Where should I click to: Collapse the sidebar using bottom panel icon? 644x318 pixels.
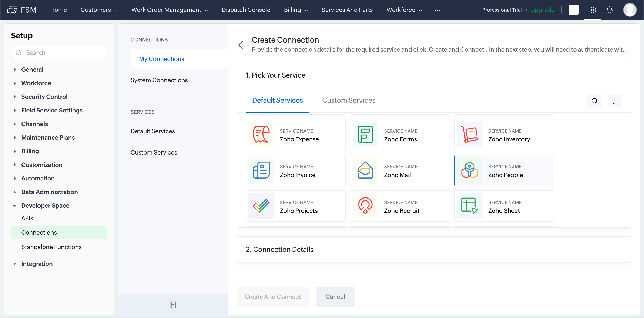pyautogui.click(x=173, y=305)
